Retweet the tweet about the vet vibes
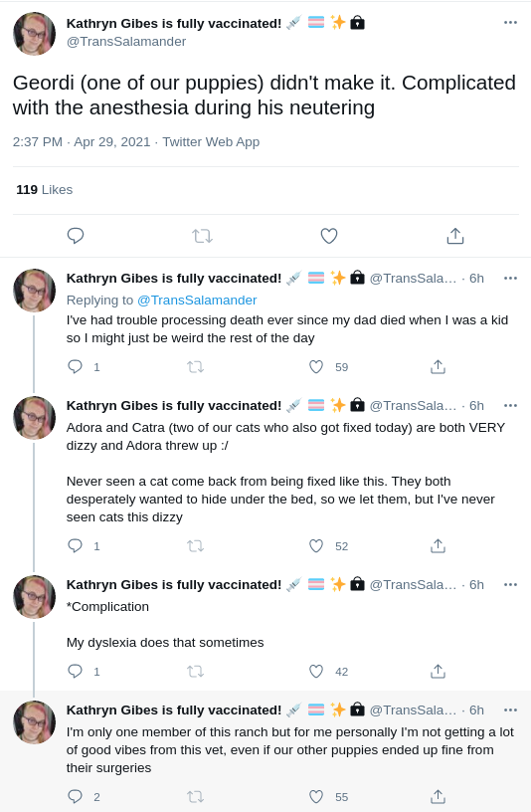The image size is (531, 812). click(195, 796)
